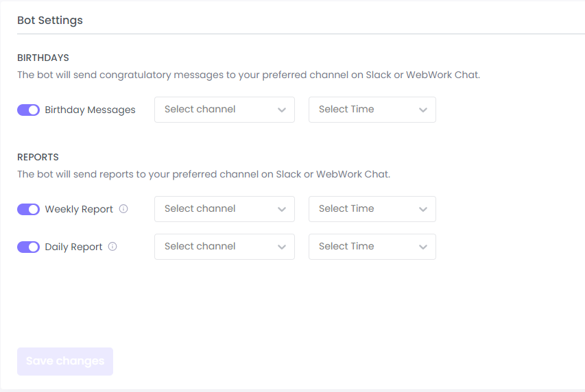The height and width of the screenshot is (392, 585).
Task: Open the Weekly Report Select Time dropdown
Action: click(372, 209)
